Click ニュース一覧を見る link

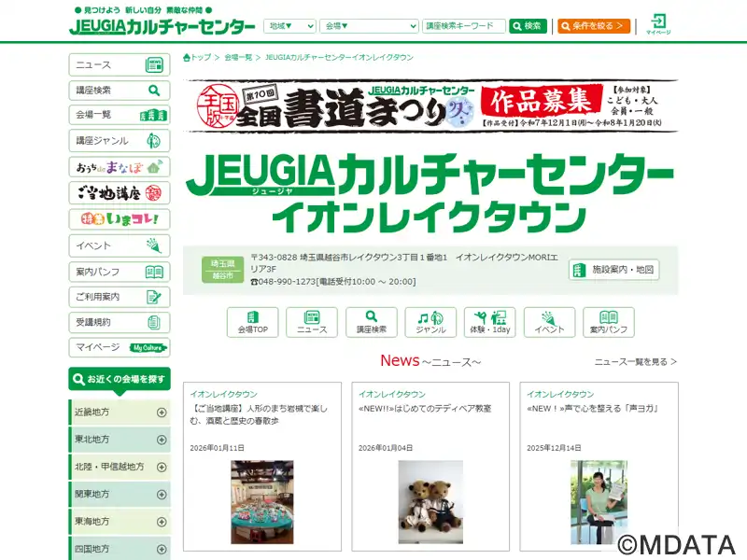click(x=636, y=362)
